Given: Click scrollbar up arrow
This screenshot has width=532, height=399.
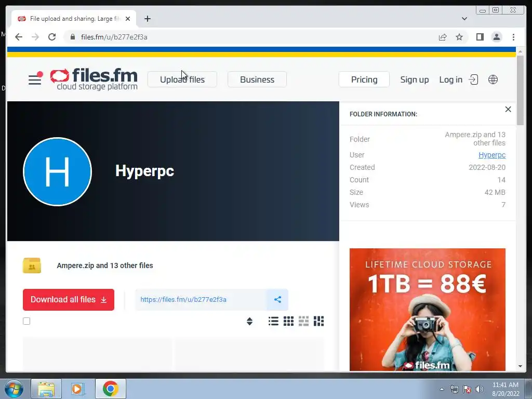Looking at the screenshot, I should pyautogui.click(x=520, y=51).
